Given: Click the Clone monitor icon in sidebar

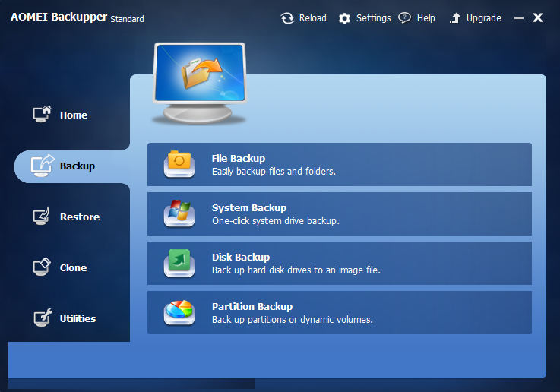Looking at the screenshot, I should [42, 267].
